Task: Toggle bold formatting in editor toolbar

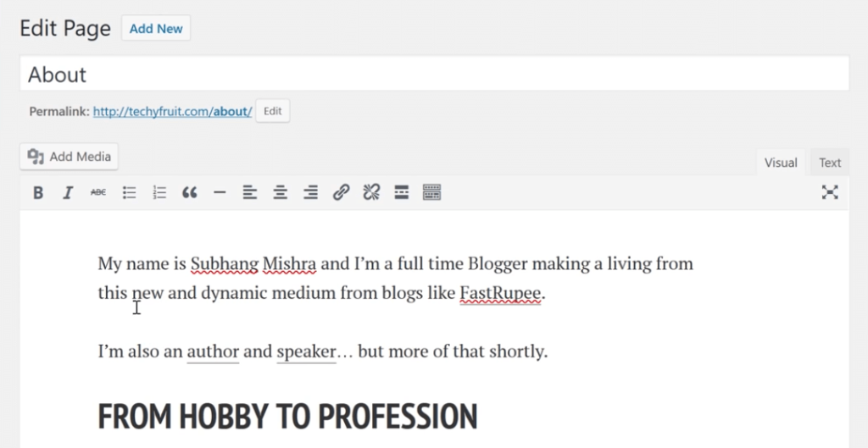Action: point(38,192)
